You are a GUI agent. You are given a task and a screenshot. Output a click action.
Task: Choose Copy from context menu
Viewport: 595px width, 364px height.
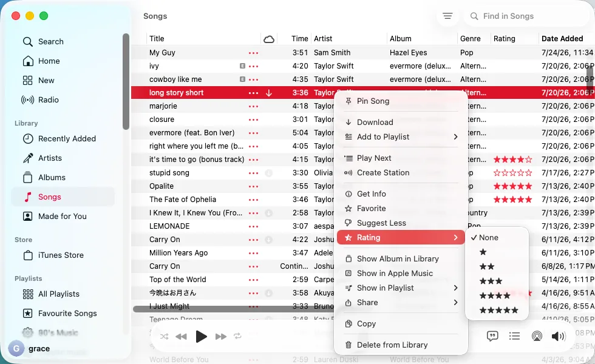click(x=401, y=324)
